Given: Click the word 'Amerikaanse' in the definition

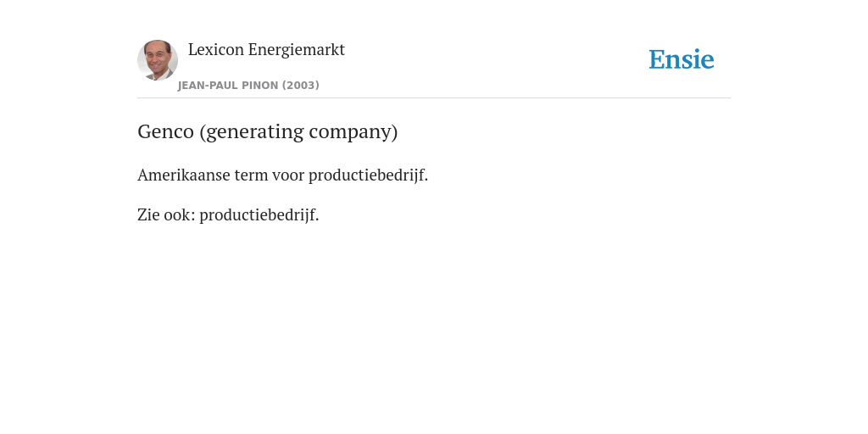Looking at the screenshot, I should (x=184, y=175).
